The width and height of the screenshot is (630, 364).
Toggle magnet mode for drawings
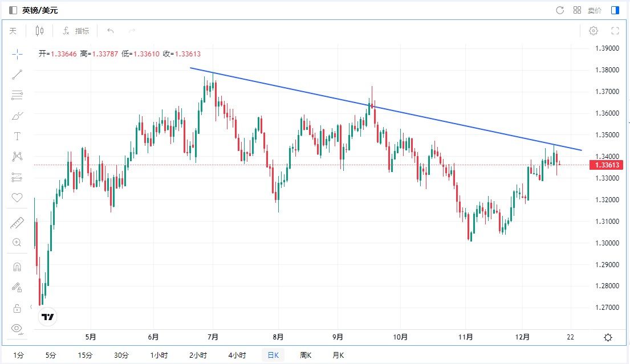(x=17, y=267)
